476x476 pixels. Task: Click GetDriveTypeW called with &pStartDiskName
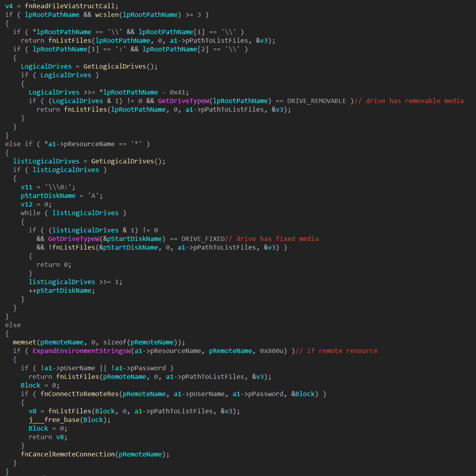[74, 239]
